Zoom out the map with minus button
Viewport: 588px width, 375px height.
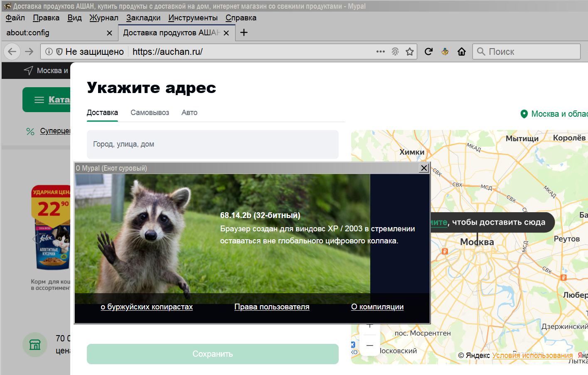[370, 346]
